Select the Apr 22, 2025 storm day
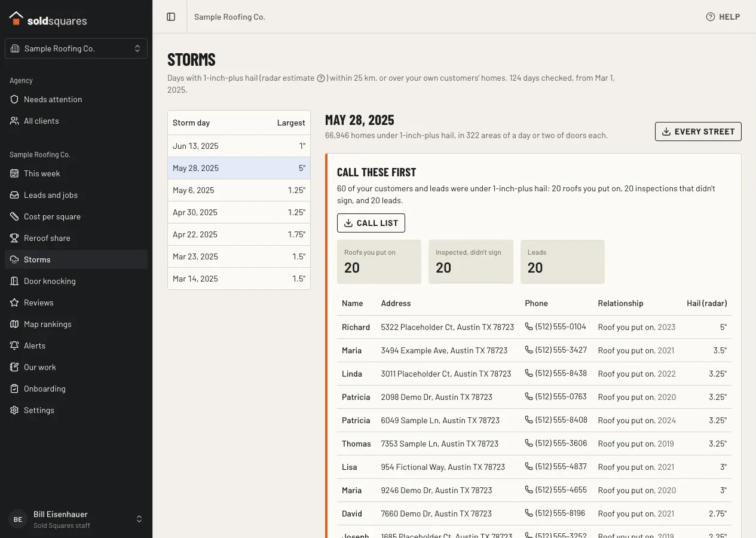This screenshot has height=538, width=756. coord(239,234)
